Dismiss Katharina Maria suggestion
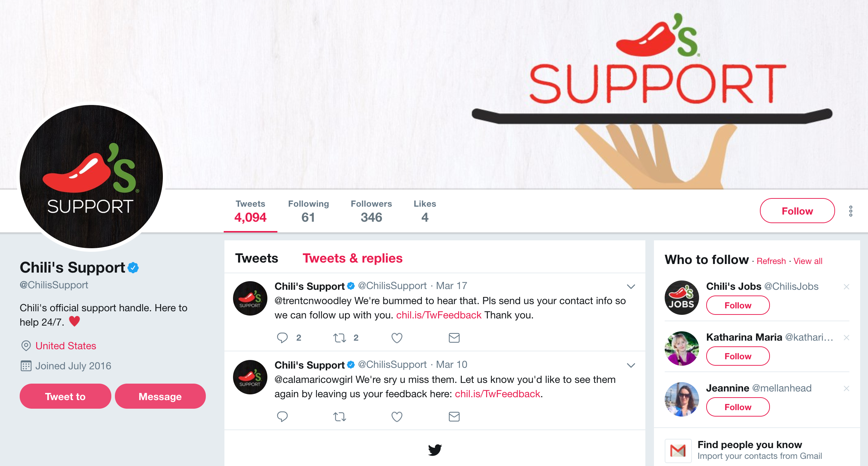868x466 pixels. (847, 337)
